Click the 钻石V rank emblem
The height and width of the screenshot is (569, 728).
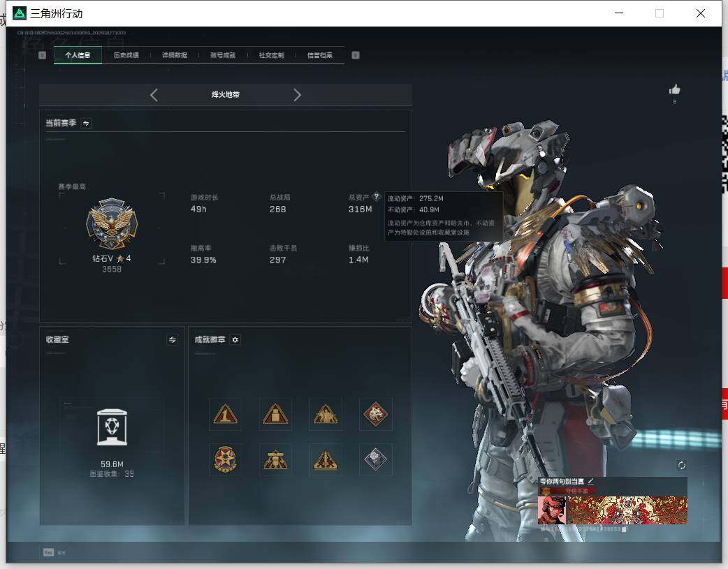[x=112, y=223]
